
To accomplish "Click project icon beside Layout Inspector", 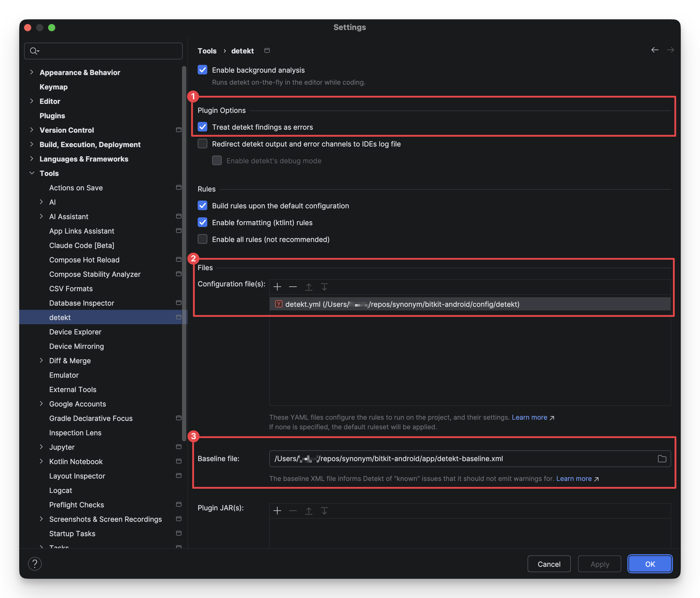I will [179, 476].
